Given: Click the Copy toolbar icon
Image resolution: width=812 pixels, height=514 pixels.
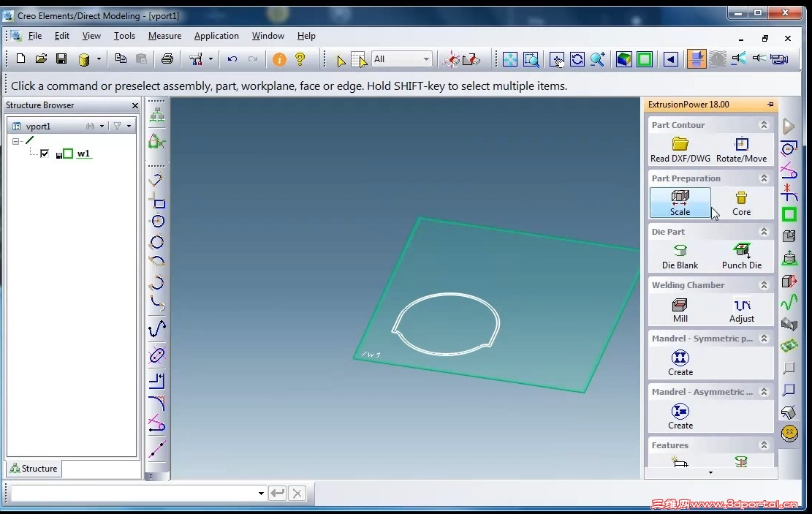Looking at the screenshot, I should click(121, 58).
